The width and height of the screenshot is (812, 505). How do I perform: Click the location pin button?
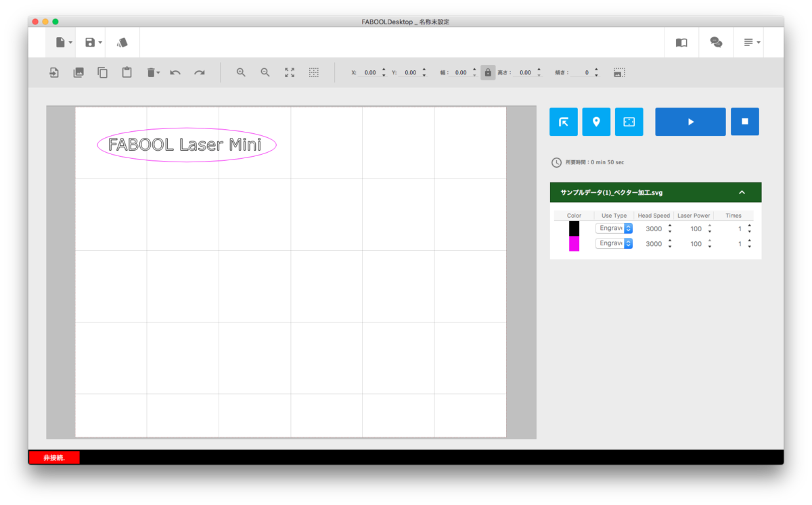pyautogui.click(x=596, y=122)
